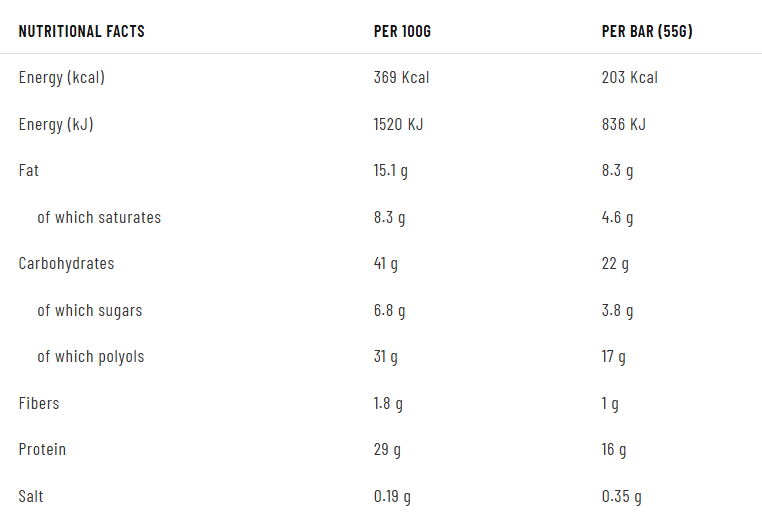This screenshot has height=523, width=762.
Task: Click the Protein row label
Action: (42, 450)
